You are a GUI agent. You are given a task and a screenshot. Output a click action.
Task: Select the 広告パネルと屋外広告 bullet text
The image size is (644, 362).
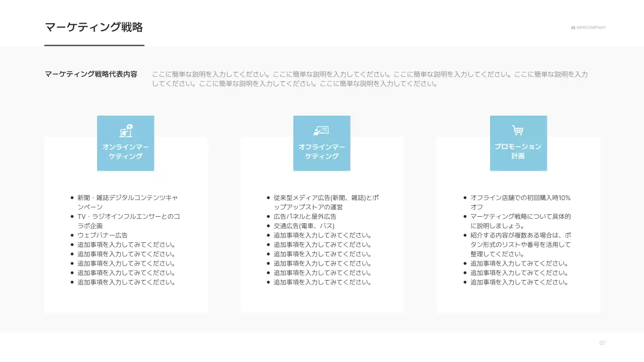(x=306, y=216)
